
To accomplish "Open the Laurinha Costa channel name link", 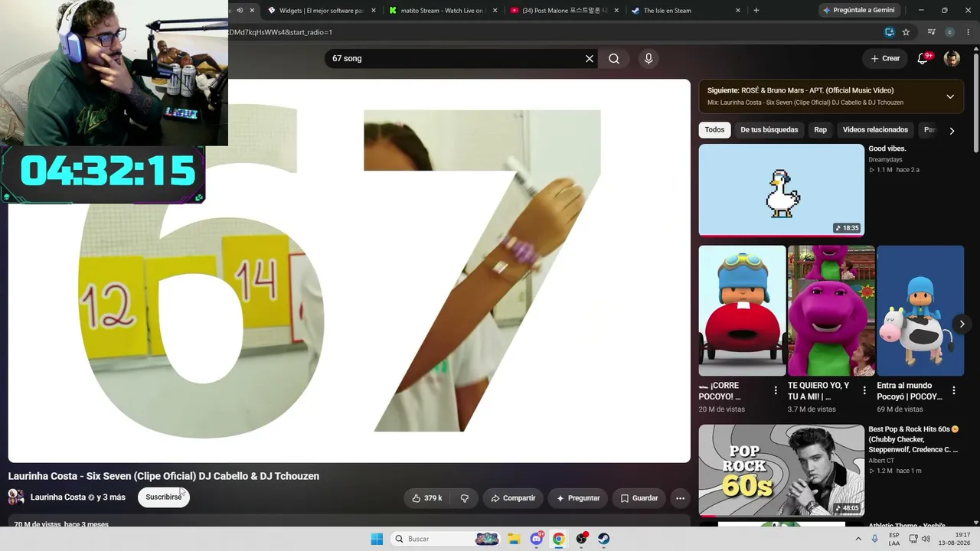I will [x=58, y=497].
